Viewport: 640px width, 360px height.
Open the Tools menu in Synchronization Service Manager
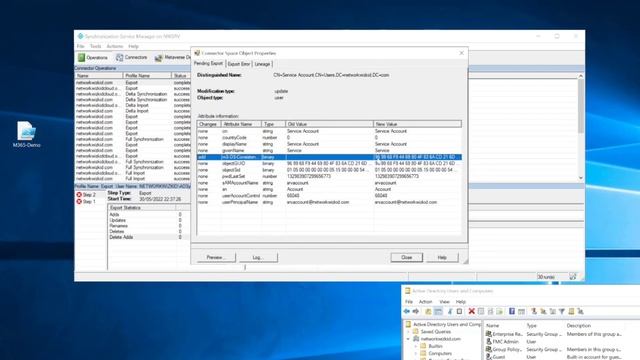tap(96, 46)
